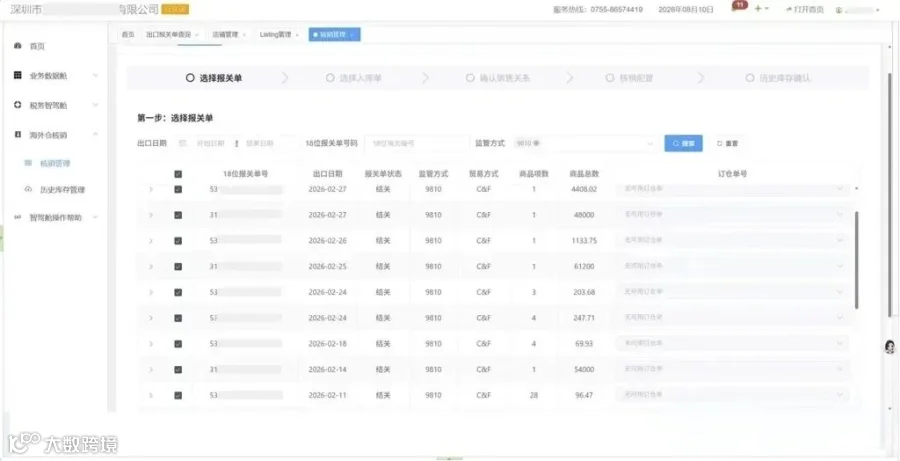The image size is (900, 461).
Task: Uncheck the row with 商品总数 203.68
Action: coord(178,292)
